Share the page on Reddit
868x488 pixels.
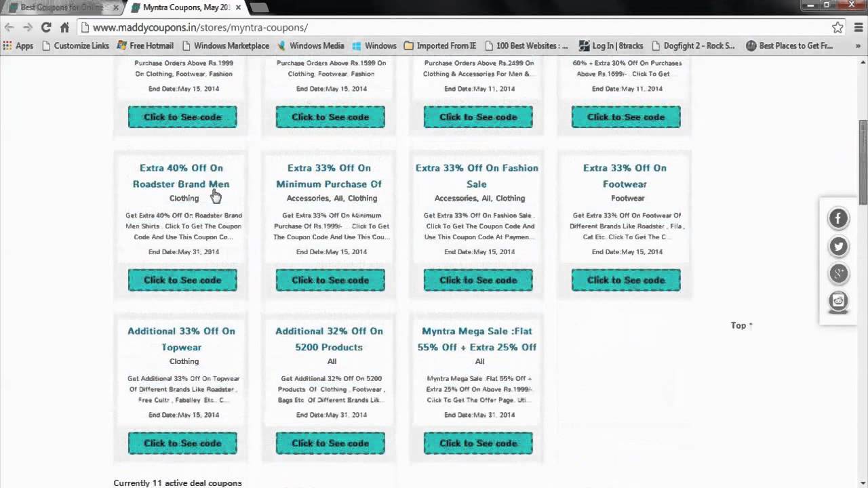[x=838, y=302]
